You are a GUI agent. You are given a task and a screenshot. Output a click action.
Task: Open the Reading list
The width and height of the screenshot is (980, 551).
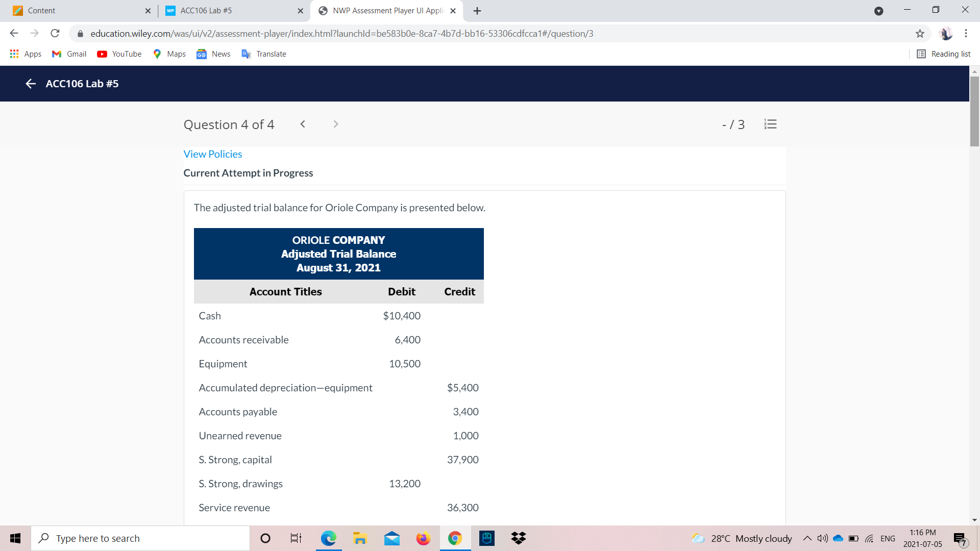(943, 54)
